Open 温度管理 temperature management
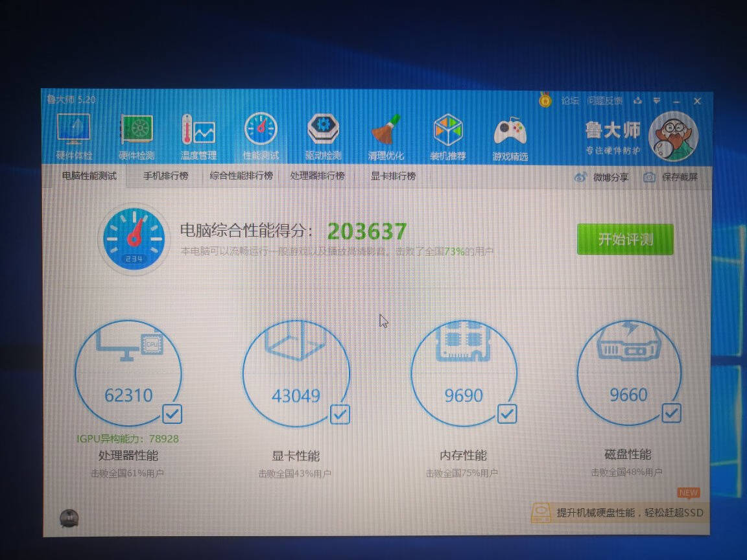Viewport: 747px width, 560px height. pos(198,137)
